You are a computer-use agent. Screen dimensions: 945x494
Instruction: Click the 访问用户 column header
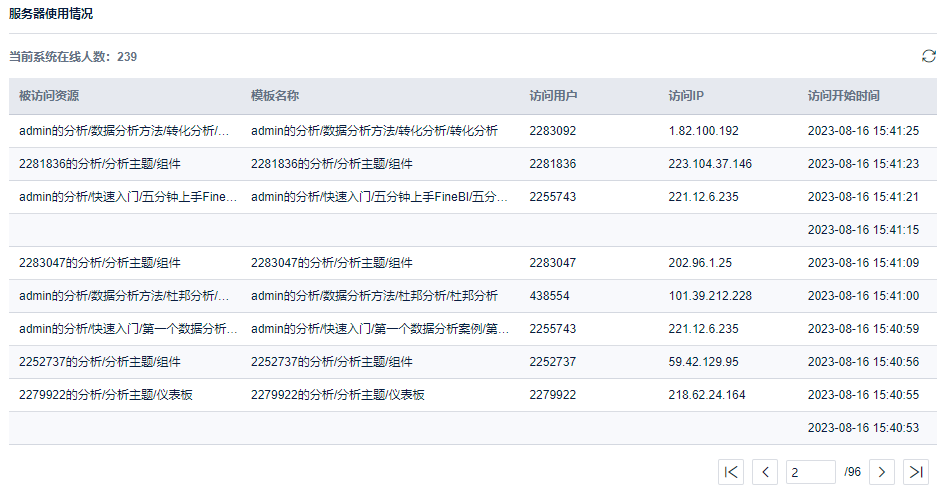click(553, 96)
